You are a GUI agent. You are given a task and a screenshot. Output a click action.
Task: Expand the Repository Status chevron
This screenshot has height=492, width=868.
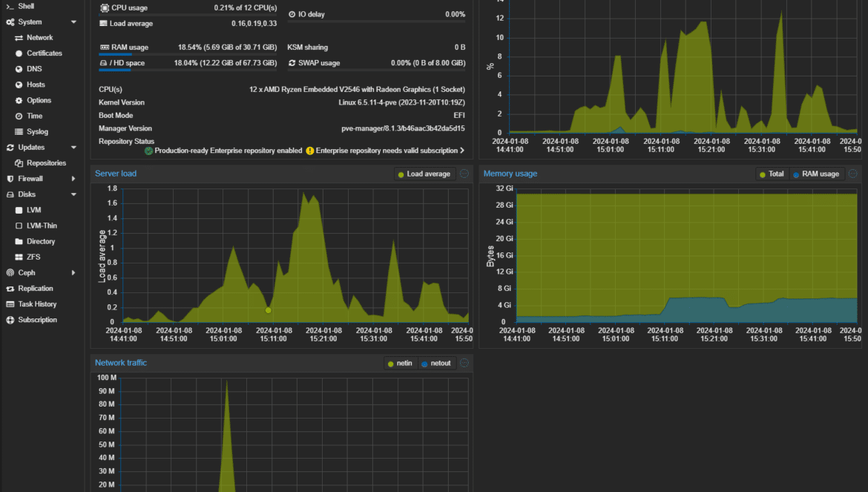(x=462, y=151)
